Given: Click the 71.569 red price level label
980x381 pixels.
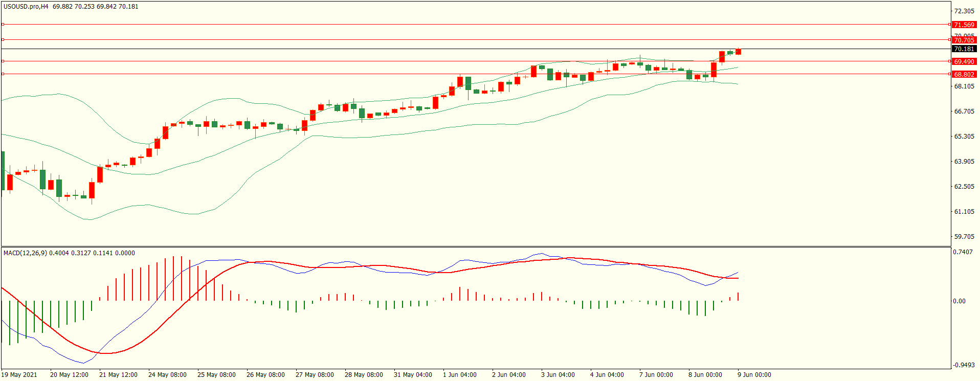Looking at the screenshot, I should [964, 25].
